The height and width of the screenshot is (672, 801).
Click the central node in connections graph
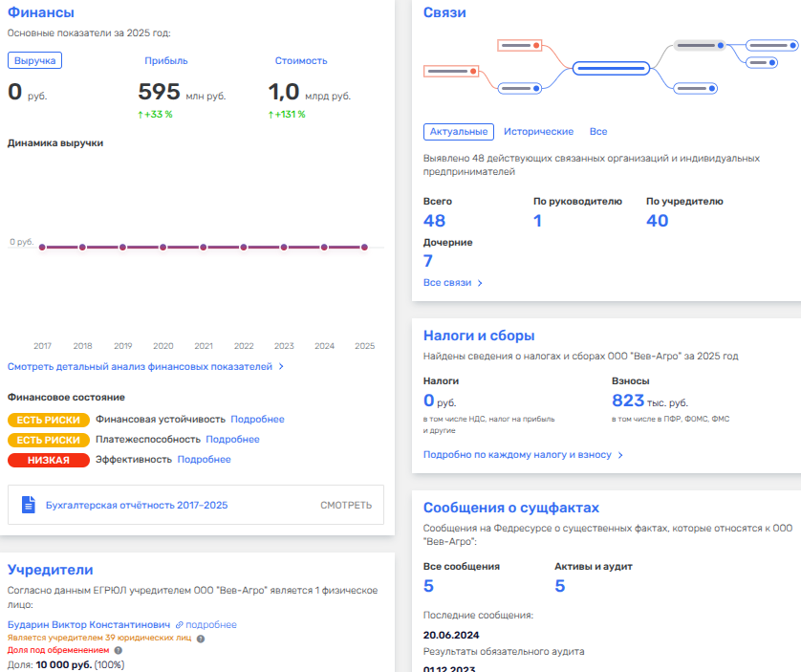pyautogui.click(x=611, y=68)
